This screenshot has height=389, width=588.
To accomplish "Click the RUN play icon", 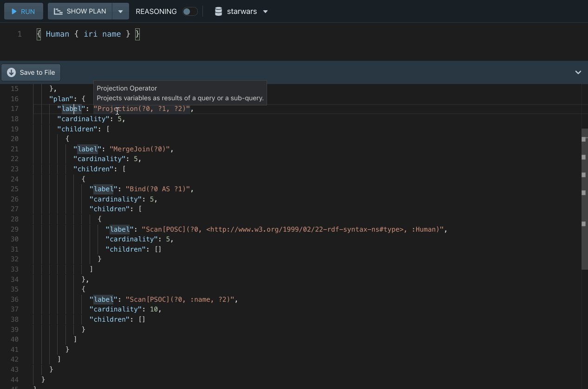I will (x=14, y=12).
